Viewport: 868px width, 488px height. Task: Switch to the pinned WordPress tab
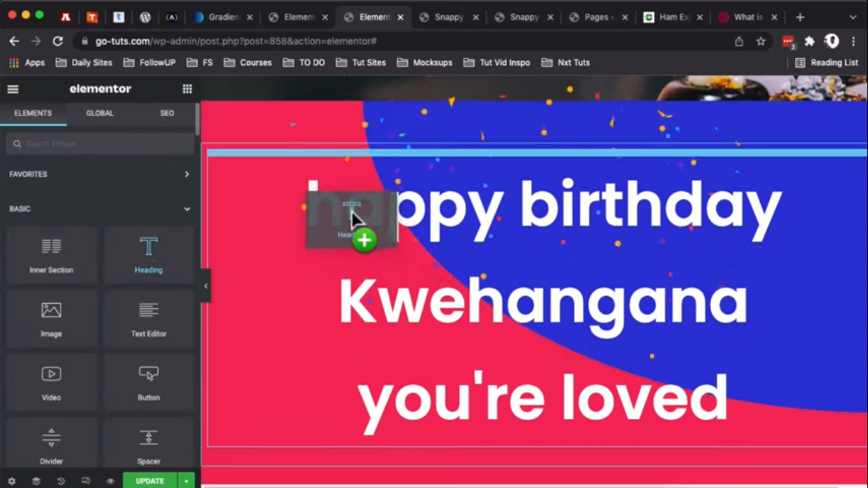pyautogui.click(x=145, y=17)
